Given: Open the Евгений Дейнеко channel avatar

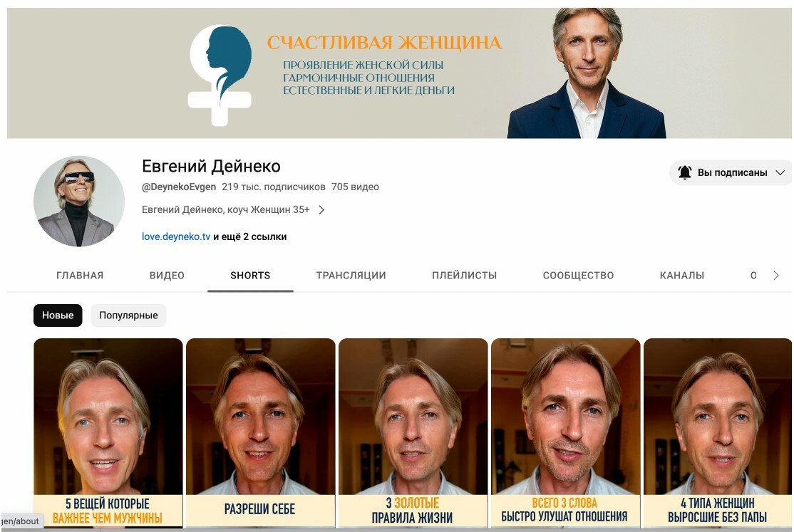Looking at the screenshot, I should click(x=79, y=201).
